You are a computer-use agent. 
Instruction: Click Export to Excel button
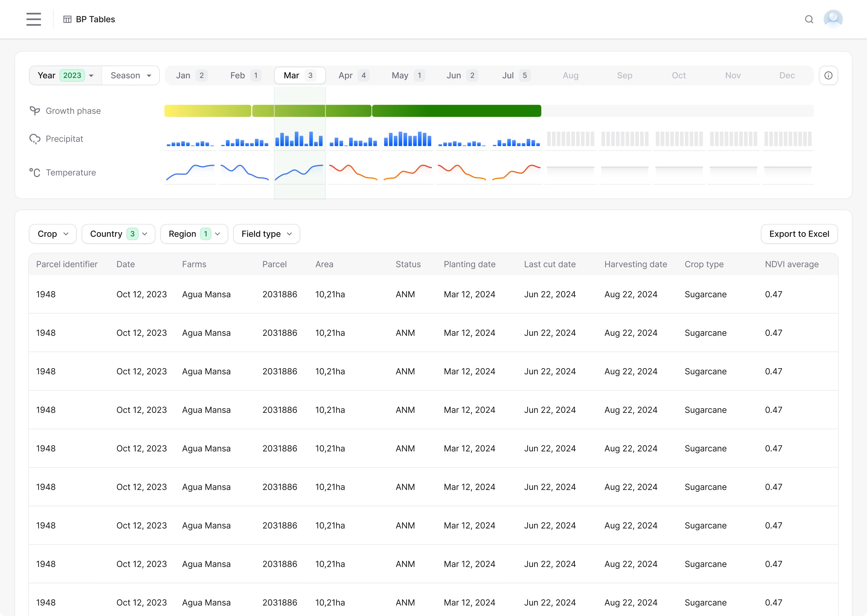tap(799, 234)
